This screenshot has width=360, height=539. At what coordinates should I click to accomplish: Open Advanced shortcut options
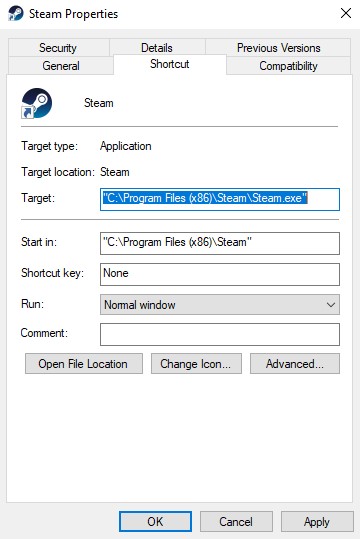[x=295, y=364]
